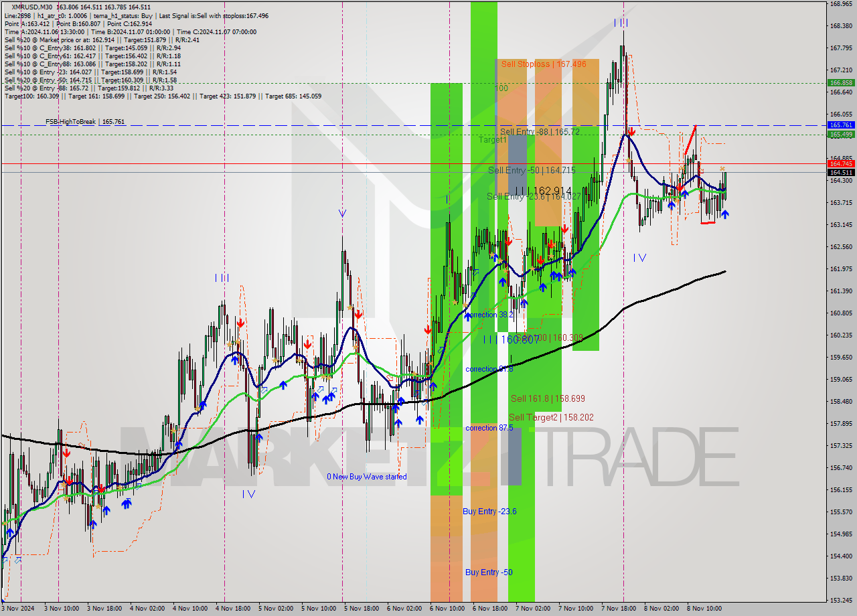Click the 'correction 38.2' label
Viewport: 857px width, 616px height.
pyautogui.click(x=489, y=315)
